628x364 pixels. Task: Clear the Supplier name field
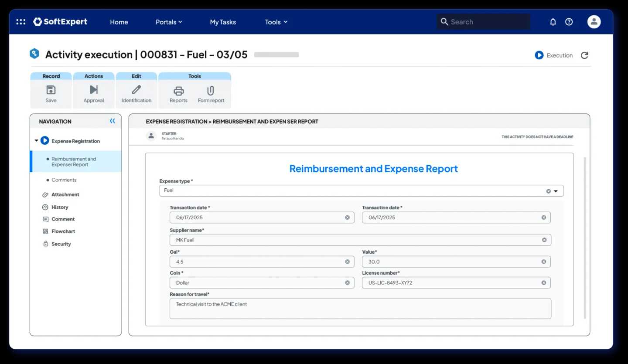[x=544, y=240]
